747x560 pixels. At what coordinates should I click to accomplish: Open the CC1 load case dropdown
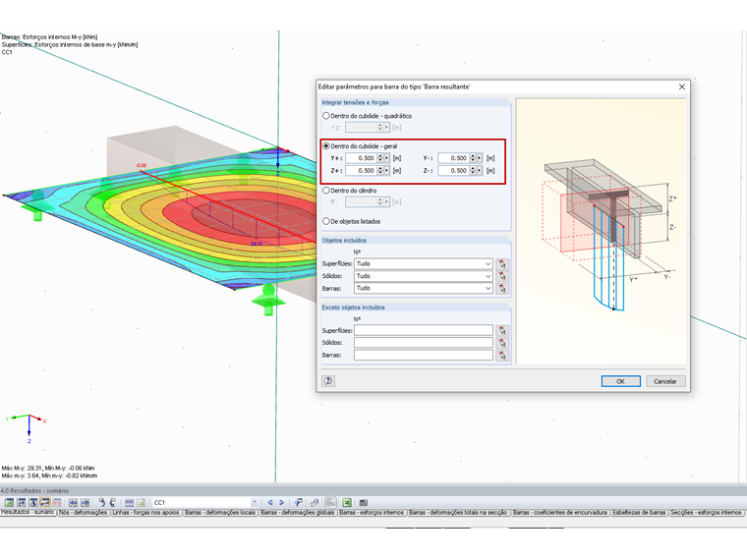coord(255,502)
